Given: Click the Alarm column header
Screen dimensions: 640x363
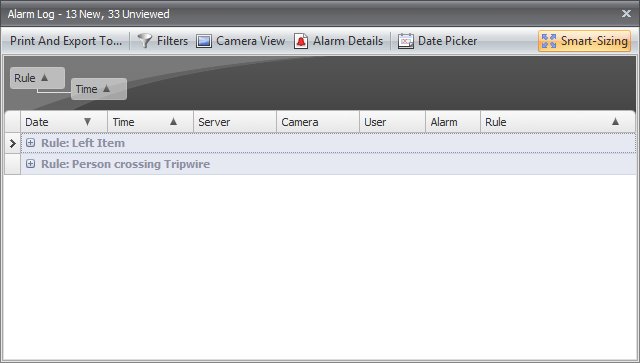Looking at the screenshot, I should [453, 122].
